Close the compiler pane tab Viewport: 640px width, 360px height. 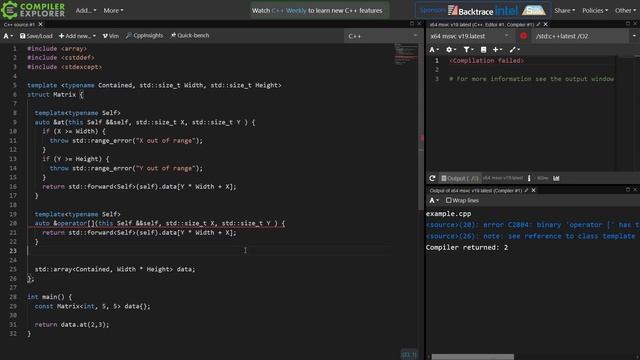[x=546, y=24]
